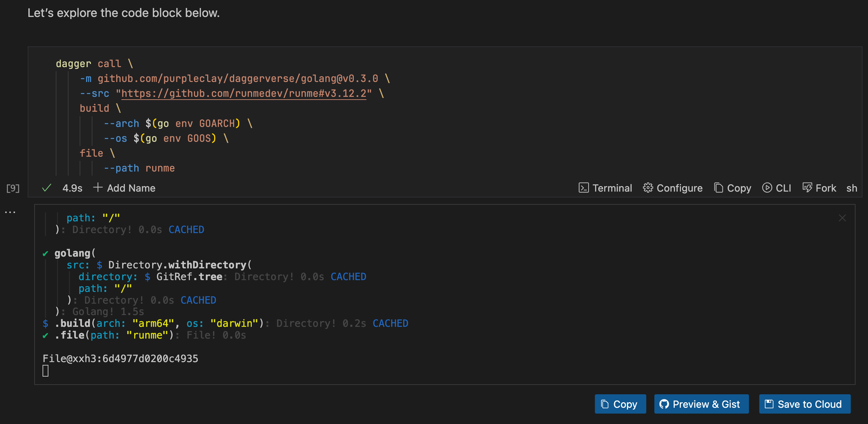868x424 pixels.
Task: Click the green success checkmark status
Action: tap(47, 188)
